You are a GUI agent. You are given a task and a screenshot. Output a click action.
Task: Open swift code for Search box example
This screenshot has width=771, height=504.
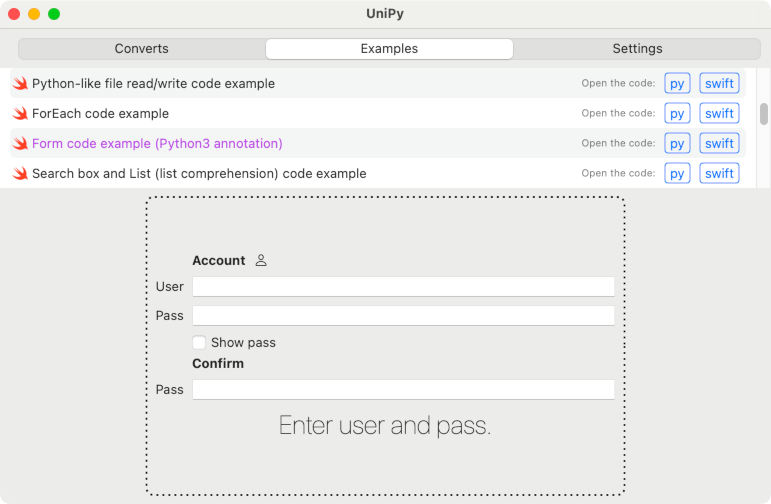tap(719, 174)
